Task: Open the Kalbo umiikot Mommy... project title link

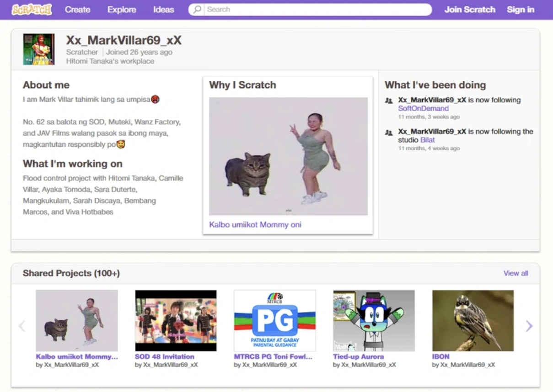Action: coord(77,356)
